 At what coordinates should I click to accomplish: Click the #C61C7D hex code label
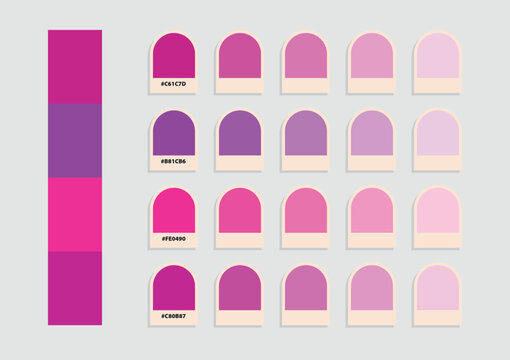[x=173, y=84]
